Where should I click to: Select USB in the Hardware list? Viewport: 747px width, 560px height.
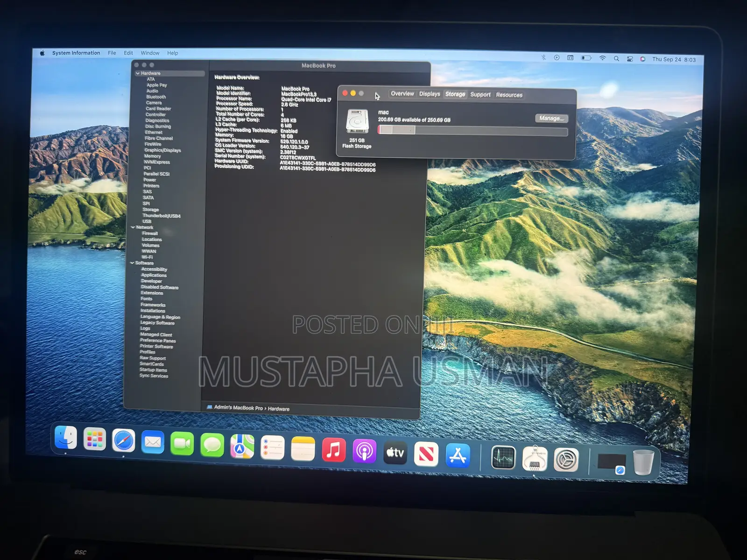[x=147, y=222]
